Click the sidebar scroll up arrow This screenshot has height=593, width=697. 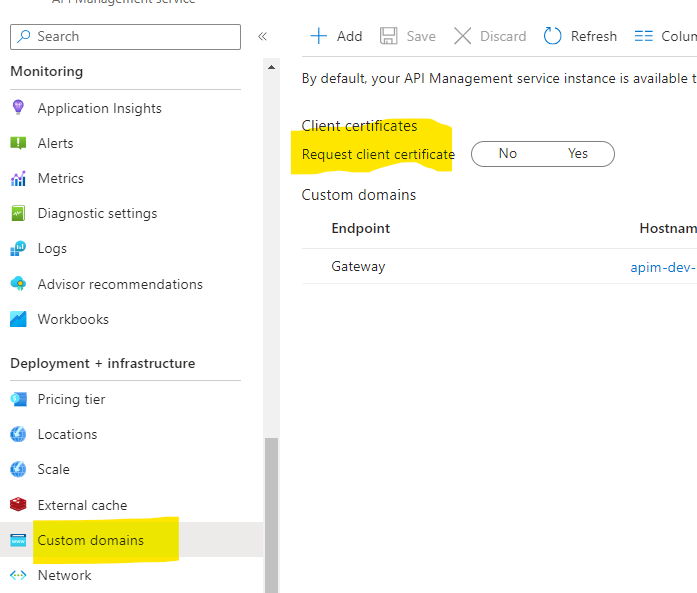pos(272,67)
